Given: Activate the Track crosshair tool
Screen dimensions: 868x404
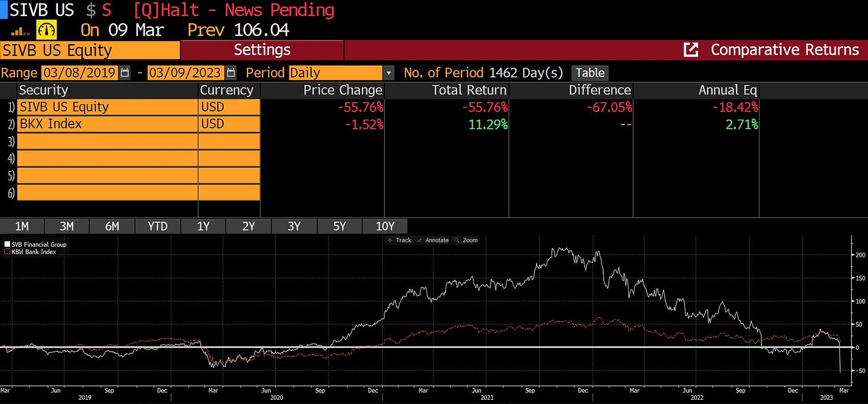Looking at the screenshot, I should pos(399,240).
